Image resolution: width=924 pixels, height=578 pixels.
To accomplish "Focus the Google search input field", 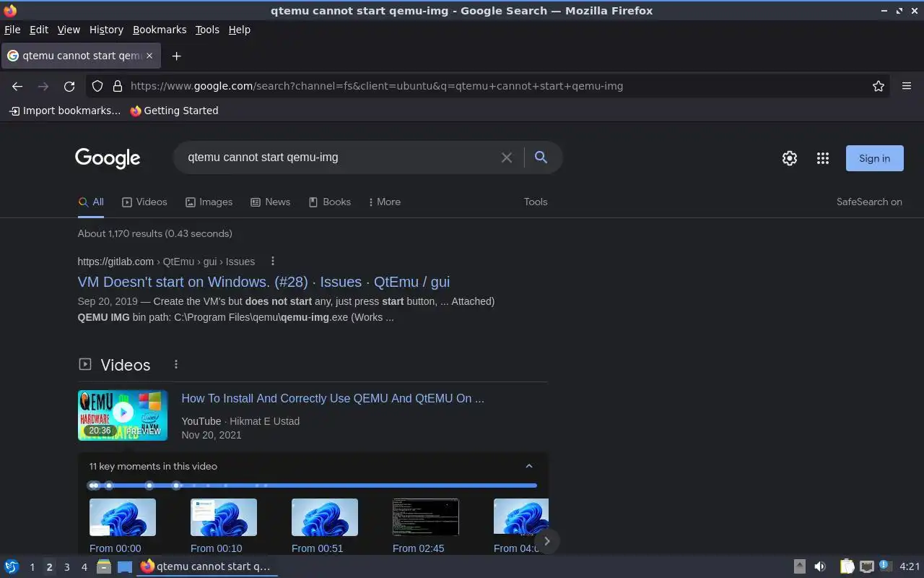I will pyautogui.click(x=339, y=158).
